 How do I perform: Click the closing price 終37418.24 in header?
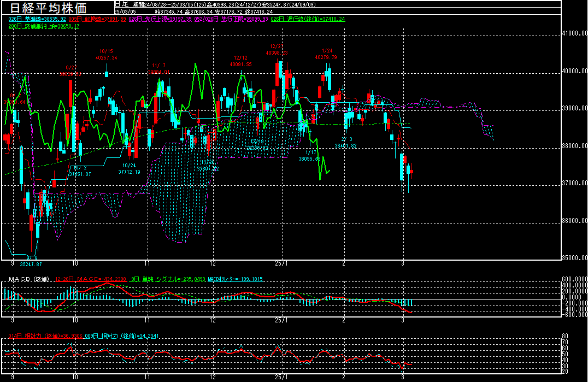coord(258,11)
